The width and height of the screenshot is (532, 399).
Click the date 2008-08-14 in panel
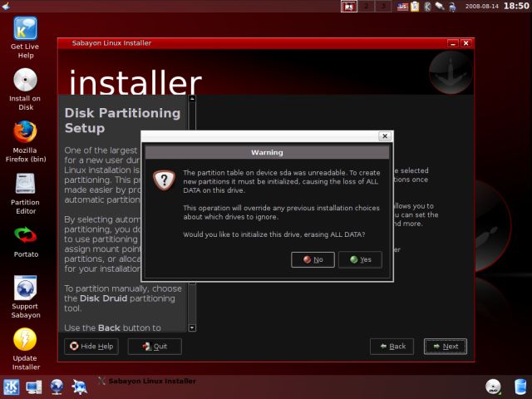click(482, 7)
